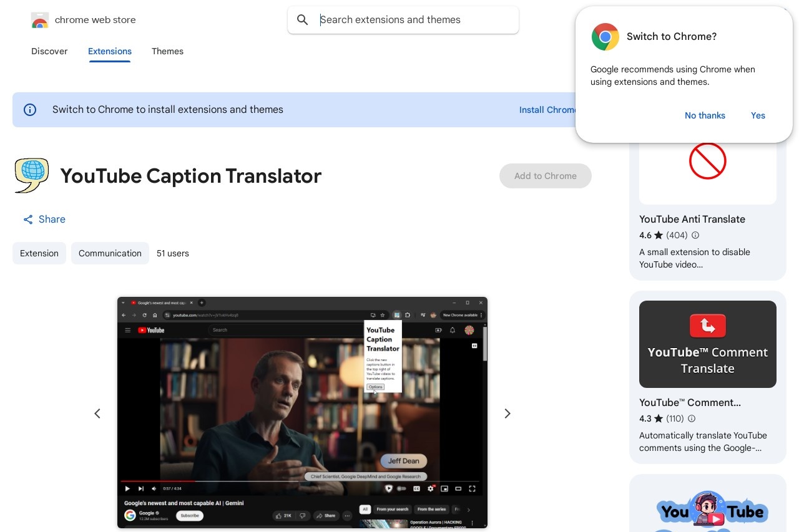Click the Chrome Web Store logo
Image resolution: width=799 pixels, height=532 pixels.
(40, 20)
